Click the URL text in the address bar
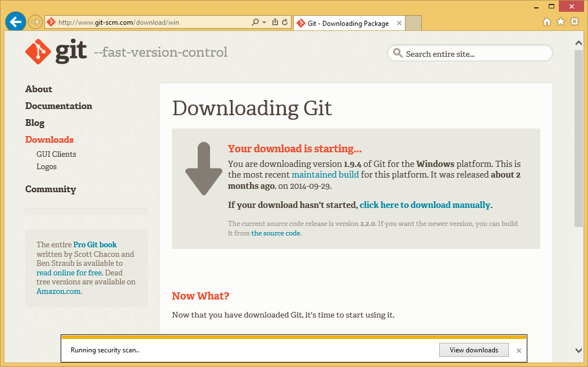The height and width of the screenshot is (367, 588). pos(118,22)
